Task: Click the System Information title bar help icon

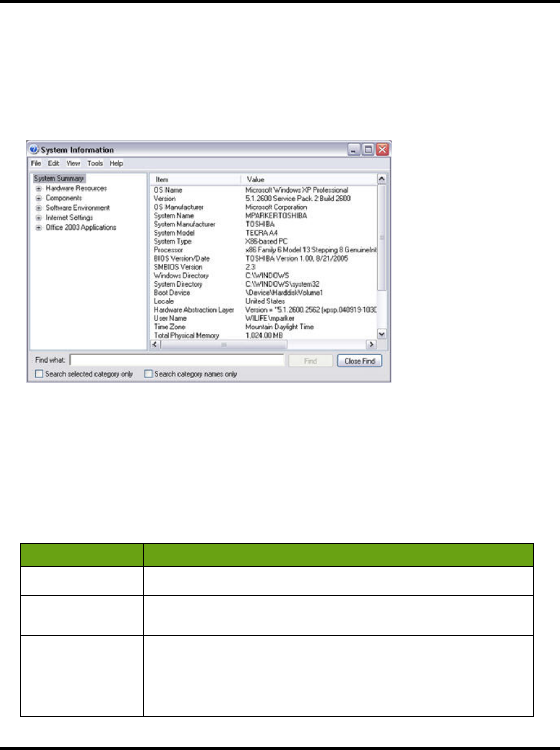Action: tap(34, 150)
